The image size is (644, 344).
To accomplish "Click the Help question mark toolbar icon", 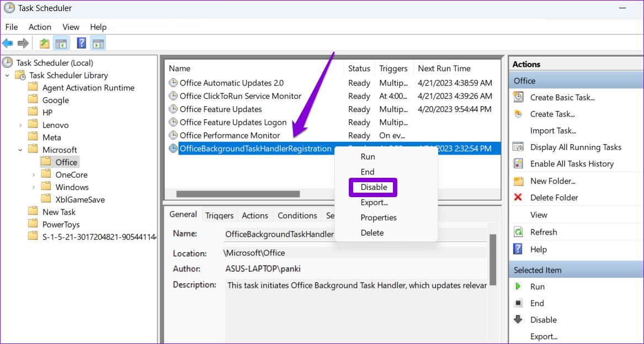I will [x=81, y=43].
